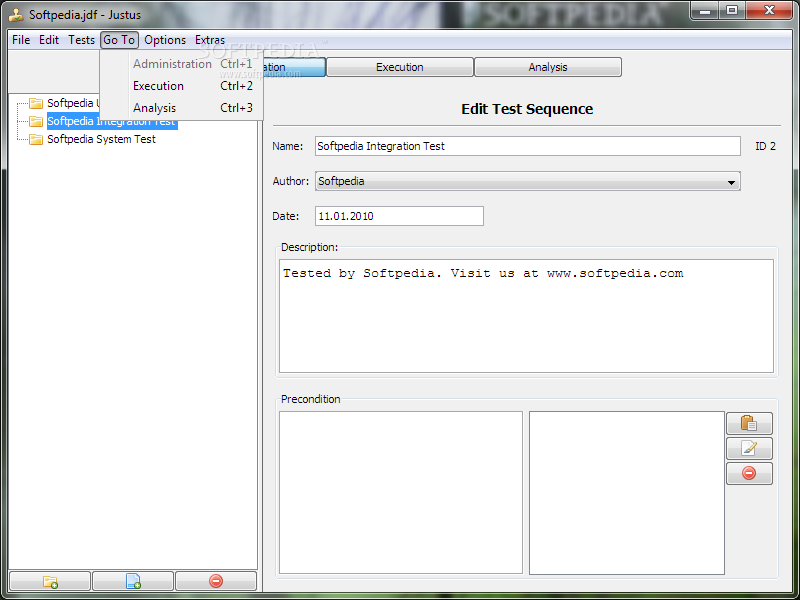The image size is (800, 600).
Task: Minimize the Justus window
Action: (706, 10)
